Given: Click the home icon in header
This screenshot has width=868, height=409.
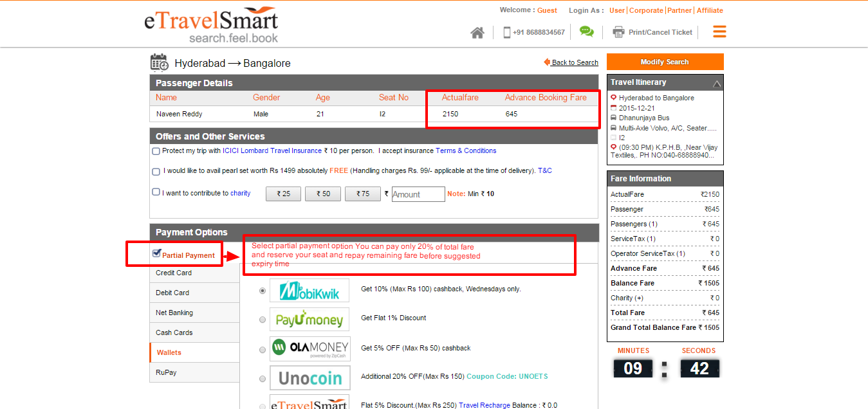Looking at the screenshot, I should [477, 32].
